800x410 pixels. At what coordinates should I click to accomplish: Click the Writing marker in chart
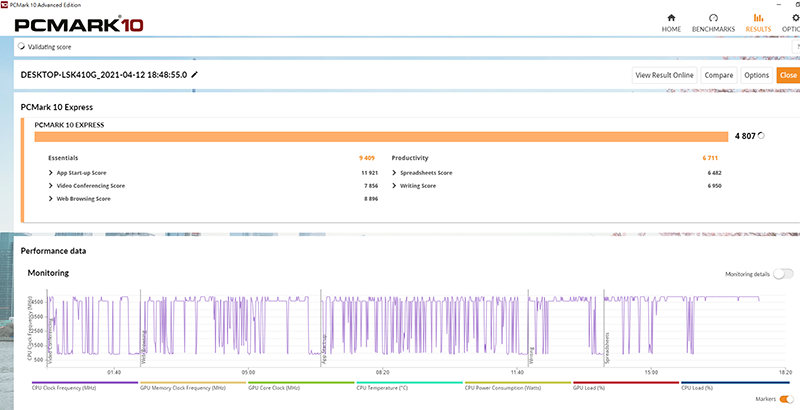tap(532, 356)
